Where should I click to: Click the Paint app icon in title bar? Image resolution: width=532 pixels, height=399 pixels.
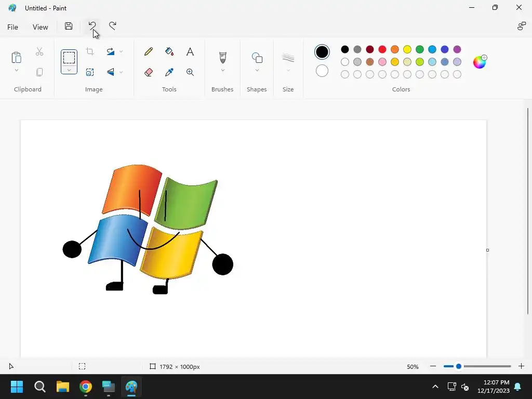(x=12, y=8)
